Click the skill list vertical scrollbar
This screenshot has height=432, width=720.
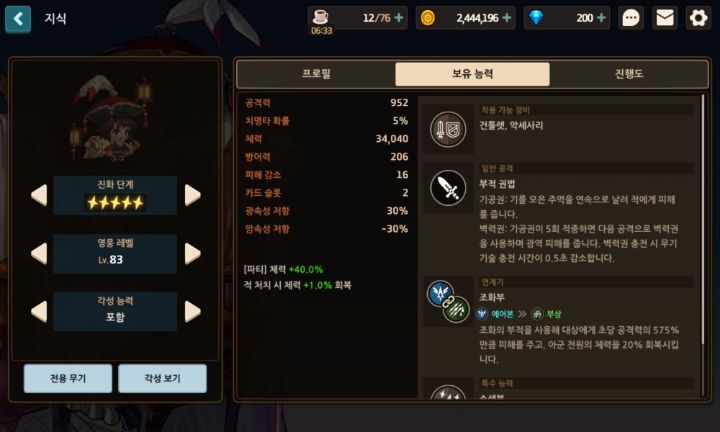click(702, 219)
